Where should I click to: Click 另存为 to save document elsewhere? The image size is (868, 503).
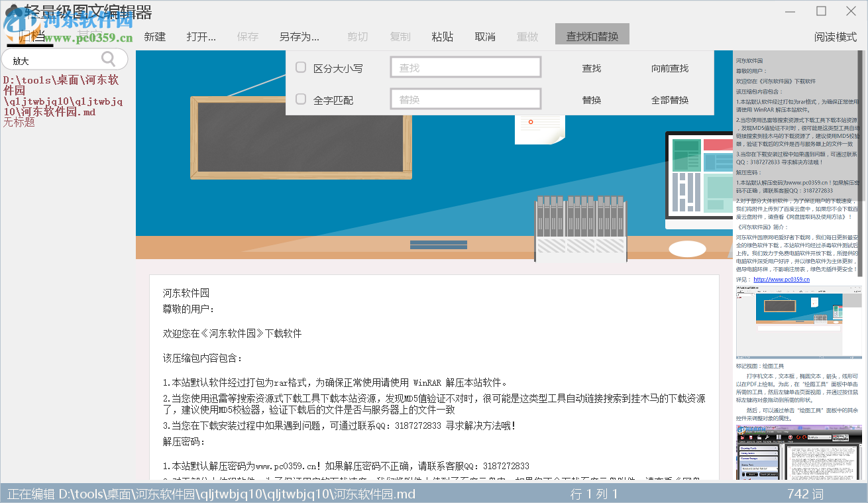(299, 37)
